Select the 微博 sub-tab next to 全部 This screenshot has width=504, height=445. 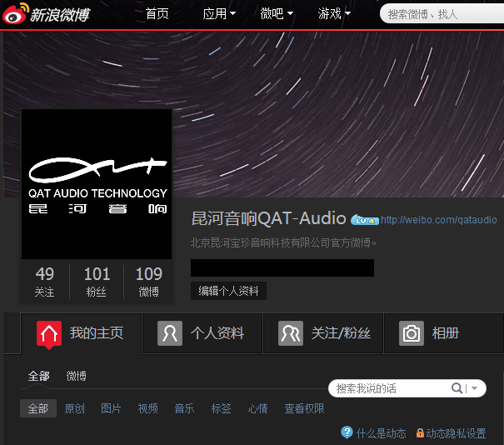pyautogui.click(x=76, y=376)
